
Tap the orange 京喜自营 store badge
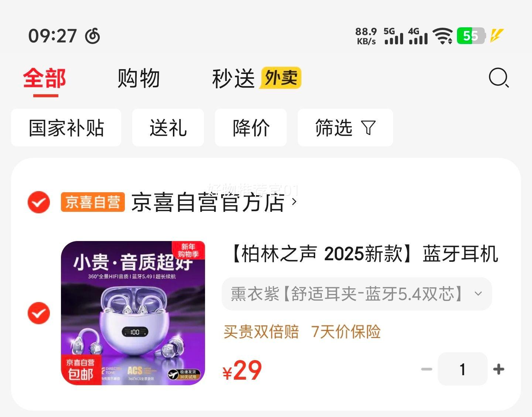click(x=93, y=202)
